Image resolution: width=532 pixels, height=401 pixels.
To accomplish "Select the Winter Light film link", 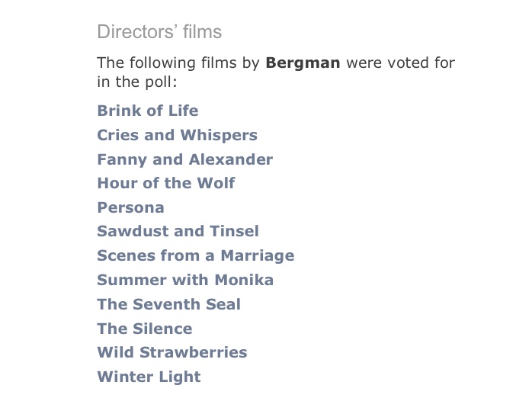I will (149, 377).
